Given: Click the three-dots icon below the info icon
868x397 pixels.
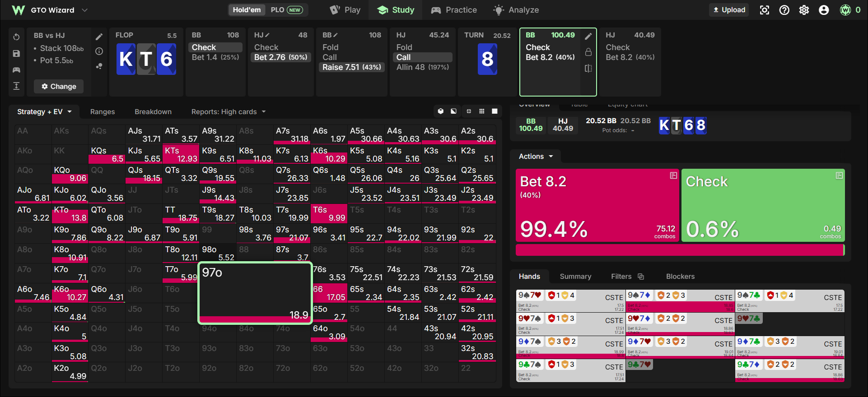Looking at the screenshot, I should (99, 66).
